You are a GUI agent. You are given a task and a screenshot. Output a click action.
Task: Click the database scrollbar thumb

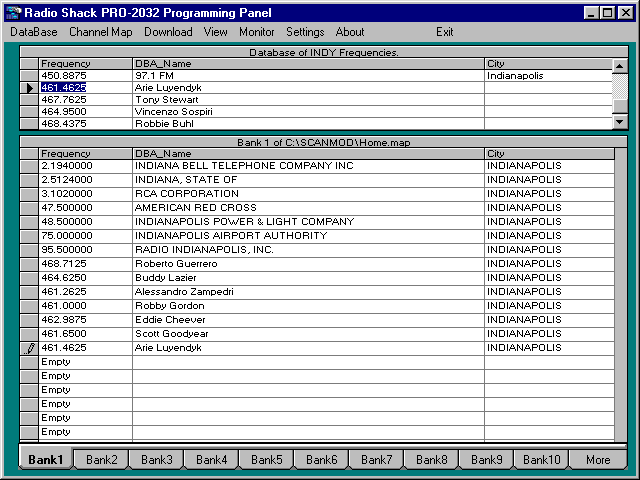pyautogui.click(x=620, y=106)
